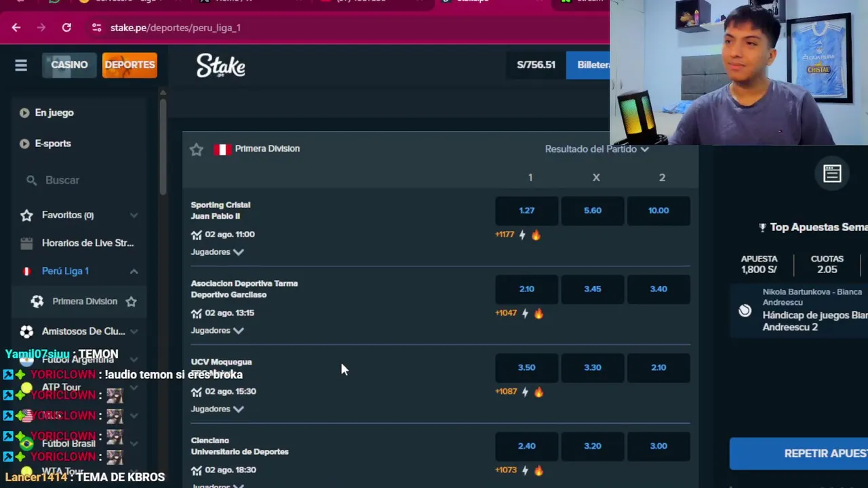Expand Jugadores under Asociacion Deportiva Tarma match

point(217,331)
